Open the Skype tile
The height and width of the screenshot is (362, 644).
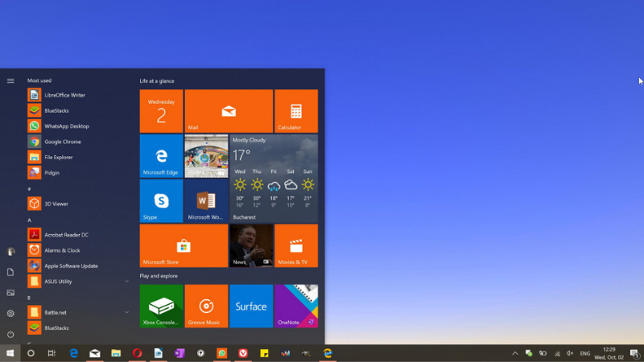pyautogui.click(x=162, y=201)
